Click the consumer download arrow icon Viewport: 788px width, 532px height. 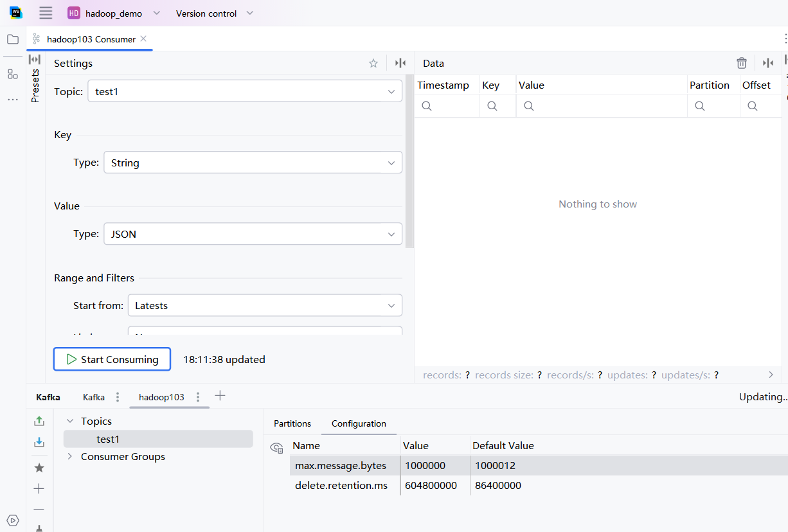pos(39,442)
